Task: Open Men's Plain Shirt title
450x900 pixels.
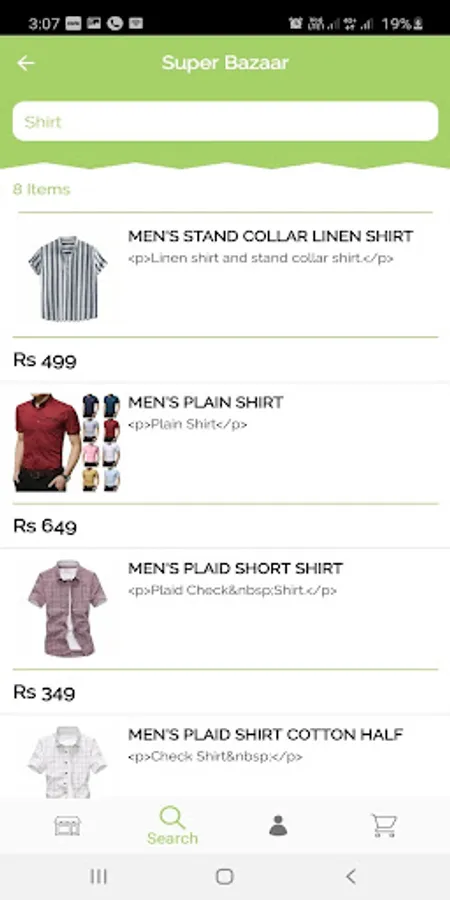Action: point(205,402)
